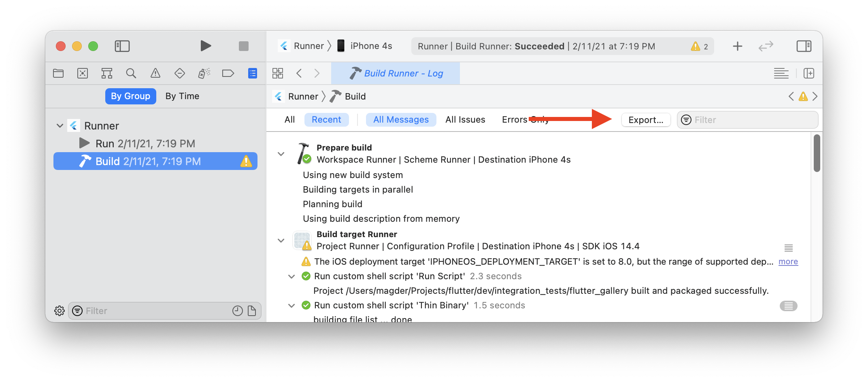
Task: Collapse the 'Thin Binary' script step
Action: [291, 306]
